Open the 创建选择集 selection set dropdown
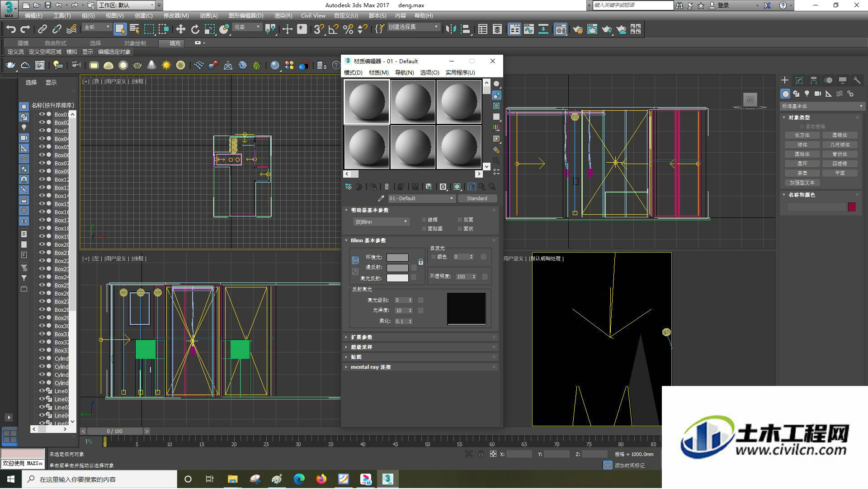Screen dimensions: 868x489 click(413, 27)
